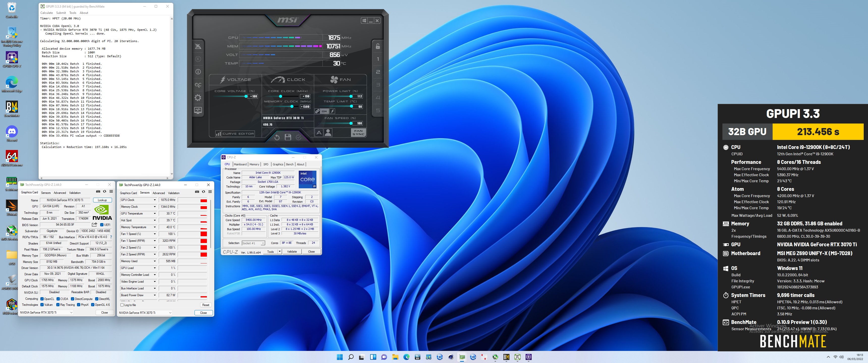The height and width of the screenshot is (363, 868).
Task: Toggle DirectCompute checkbox in GPU-Z
Action: click(72, 299)
